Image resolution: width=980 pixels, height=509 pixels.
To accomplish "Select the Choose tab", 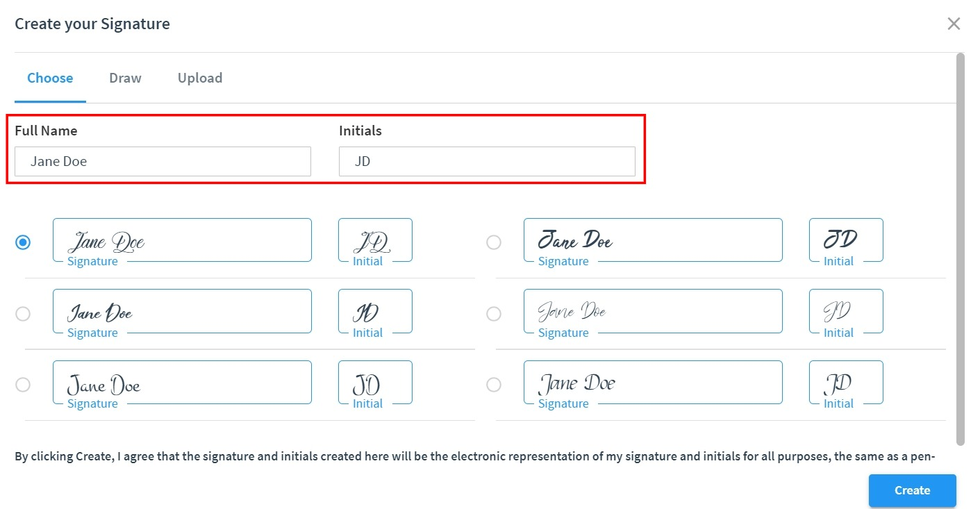I will coord(50,78).
